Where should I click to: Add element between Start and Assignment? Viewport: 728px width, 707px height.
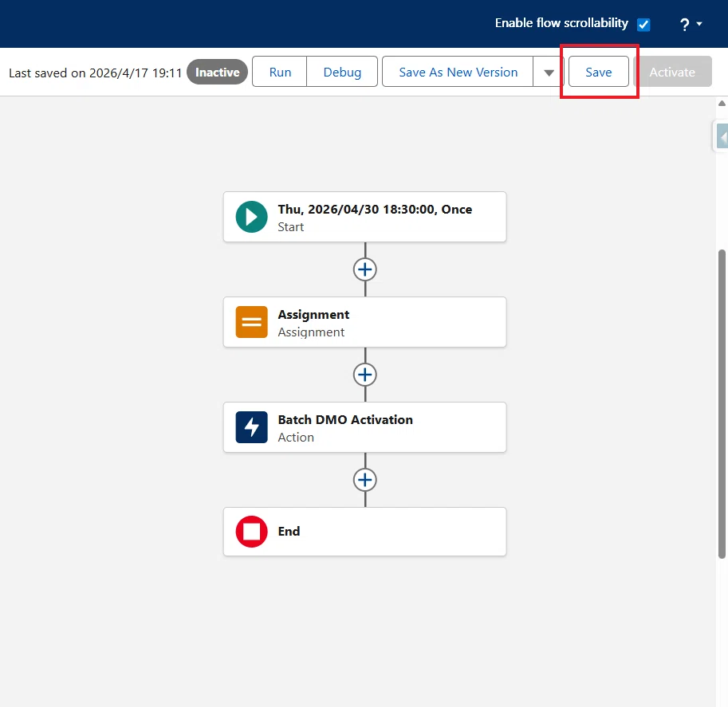(365, 269)
